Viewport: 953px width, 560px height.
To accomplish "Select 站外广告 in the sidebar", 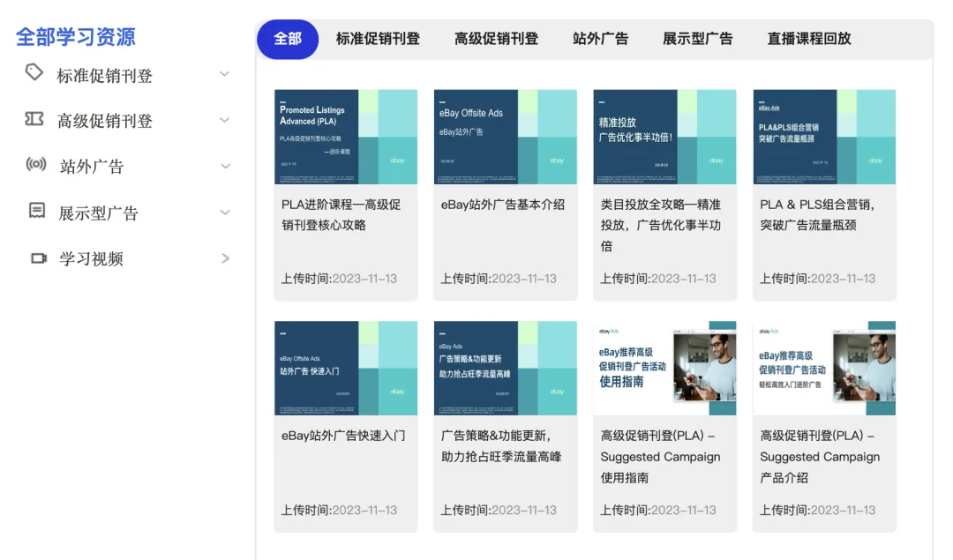I will (92, 167).
